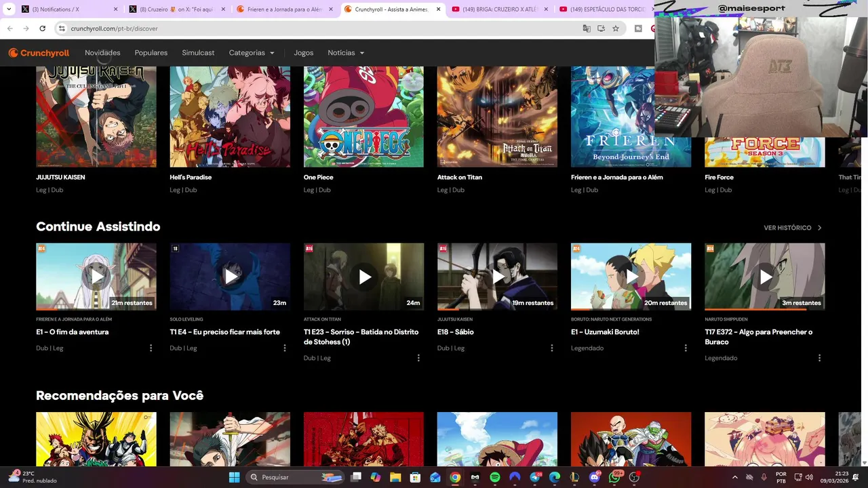Show hidden icons in the system tray
The width and height of the screenshot is (868, 488).
(x=734, y=477)
